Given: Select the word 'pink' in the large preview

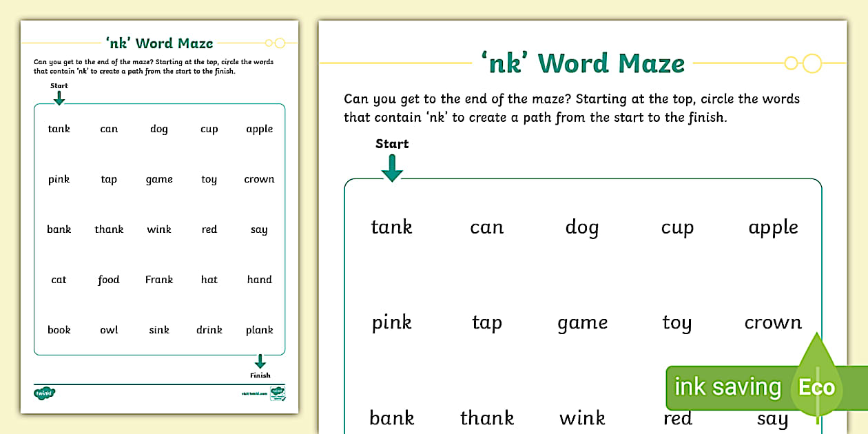Looking at the screenshot, I should click(x=391, y=322).
